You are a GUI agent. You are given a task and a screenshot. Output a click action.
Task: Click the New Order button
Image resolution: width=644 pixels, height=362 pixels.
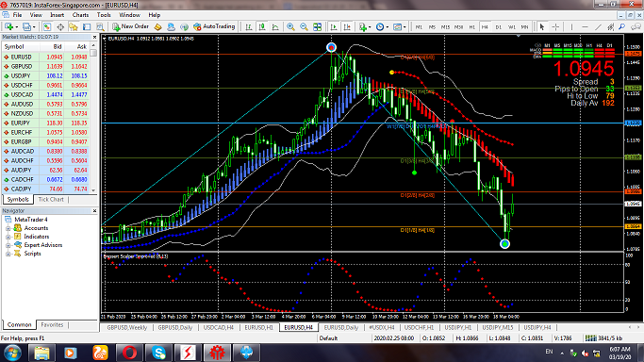[x=130, y=26]
